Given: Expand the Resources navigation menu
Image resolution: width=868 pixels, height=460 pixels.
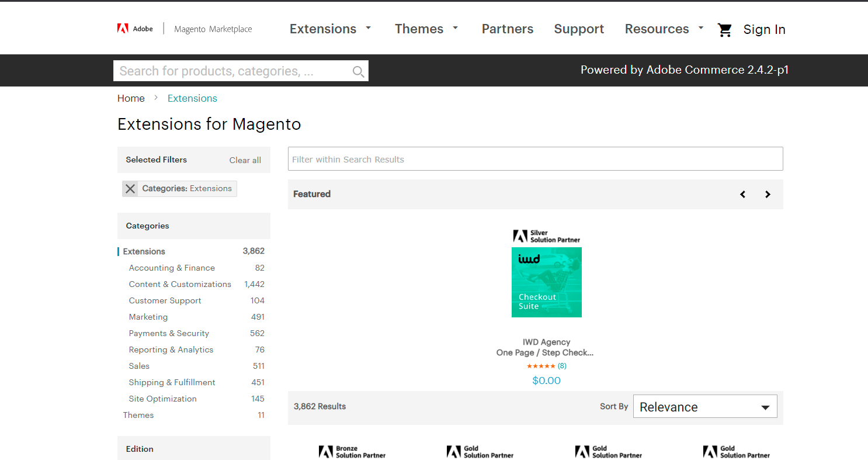Looking at the screenshot, I should [664, 29].
